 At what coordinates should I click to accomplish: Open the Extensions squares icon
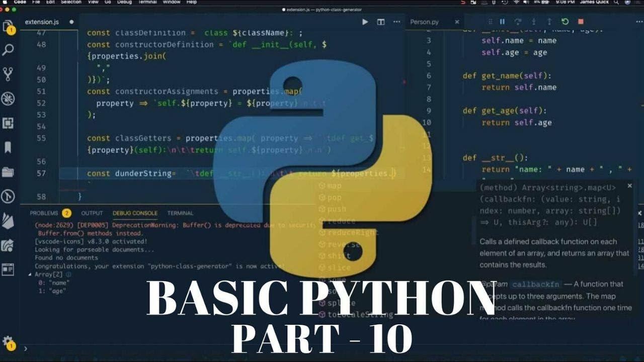click(8, 123)
